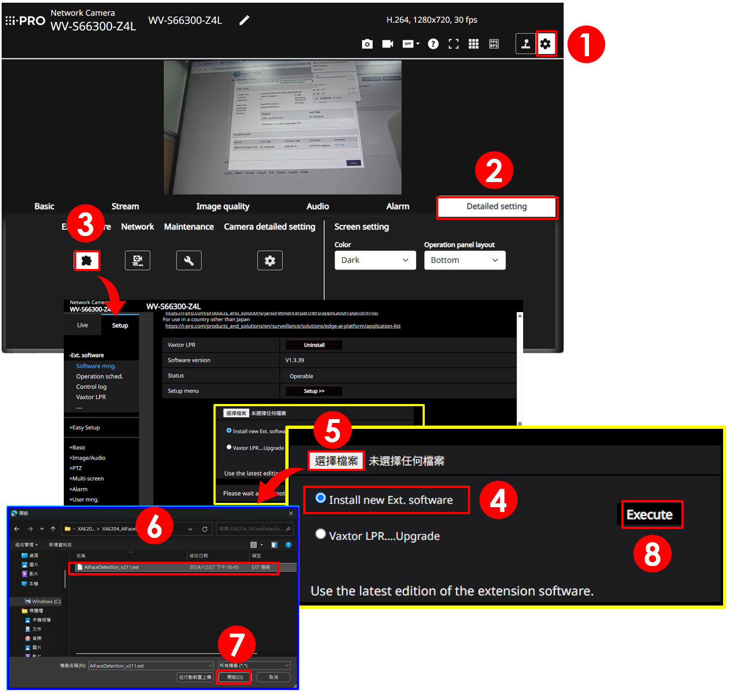The width and height of the screenshot is (749, 700).
Task: Open the 所有檔案 (*.*) file type dropdown
Action: pyautogui.click(x=255, y=665)
